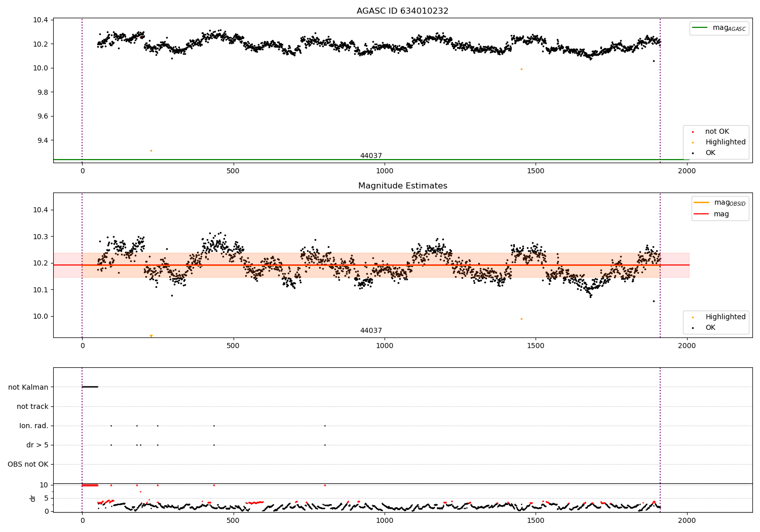
Task: Click the orange highlighted point near 9.3 in top plot
Action: 151,150
